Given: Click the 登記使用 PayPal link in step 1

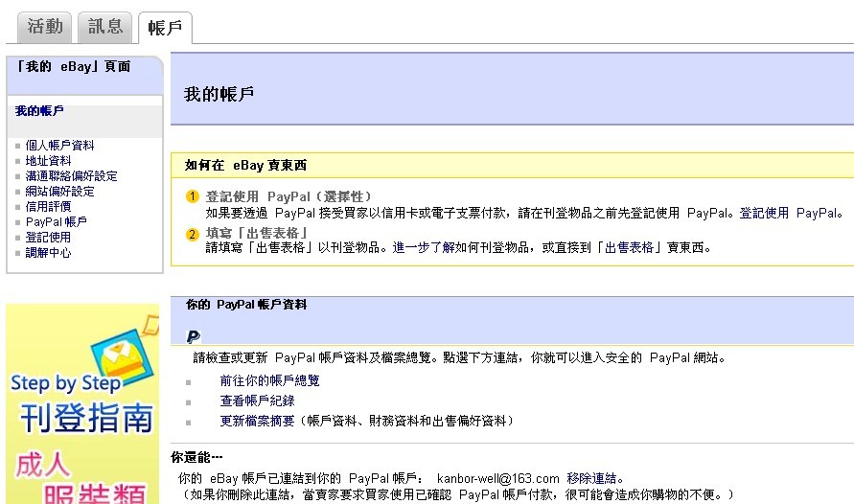Looking at the screenshot, I should (789, 213).
